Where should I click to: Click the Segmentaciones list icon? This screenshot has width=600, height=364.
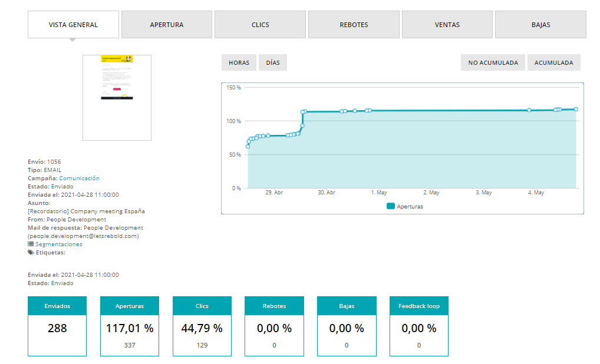pyautogui.click(x=31, y=244)
